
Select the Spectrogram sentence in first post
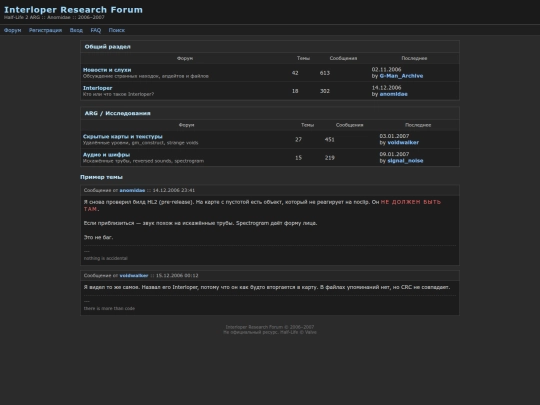coord(276,224)
